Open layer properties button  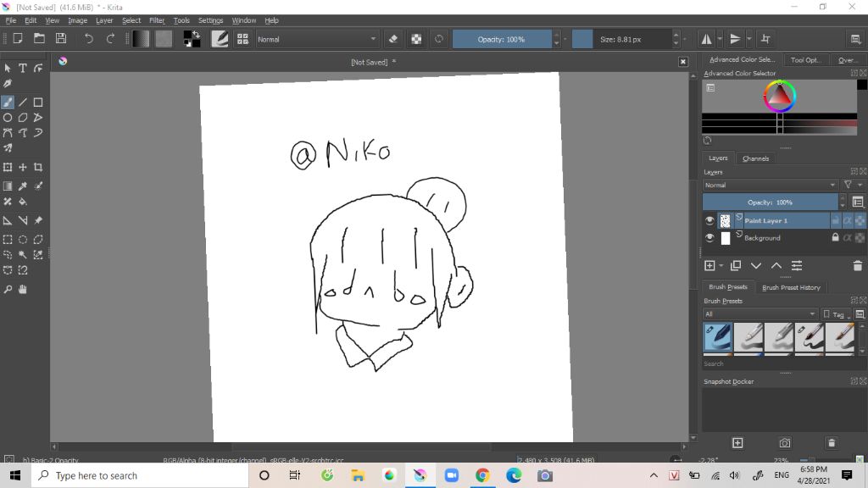coord(797,265)
